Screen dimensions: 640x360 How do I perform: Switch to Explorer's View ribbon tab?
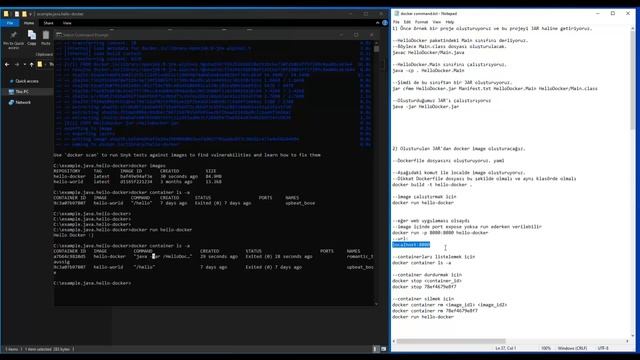point(67,23)
